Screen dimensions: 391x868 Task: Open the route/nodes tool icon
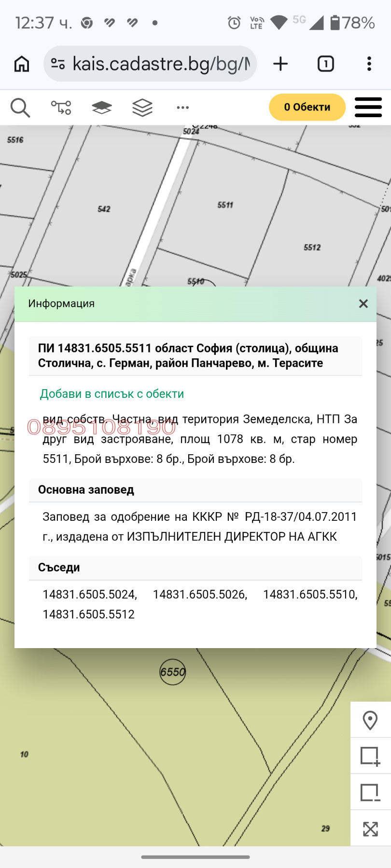(61, 108)
